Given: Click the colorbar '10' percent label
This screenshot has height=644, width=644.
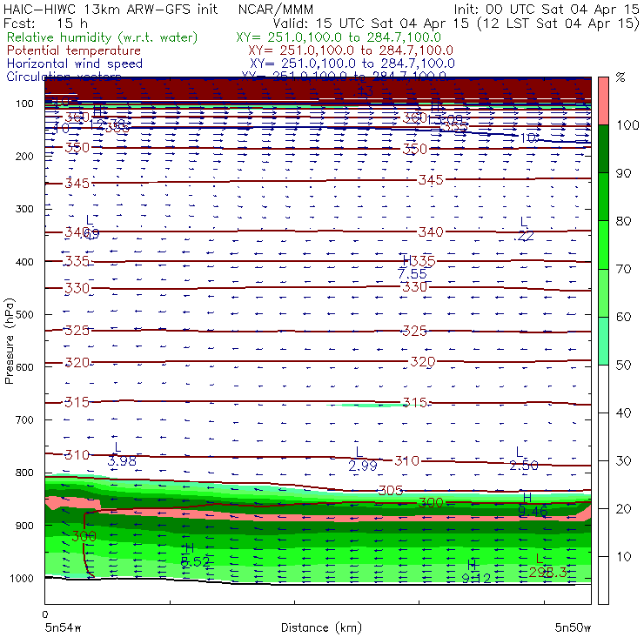Looking at the screenshot, I should (x=623, y=556).
